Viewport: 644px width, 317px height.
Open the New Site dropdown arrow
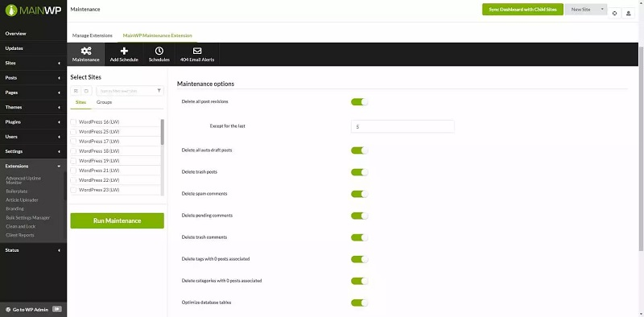point(602,10)
